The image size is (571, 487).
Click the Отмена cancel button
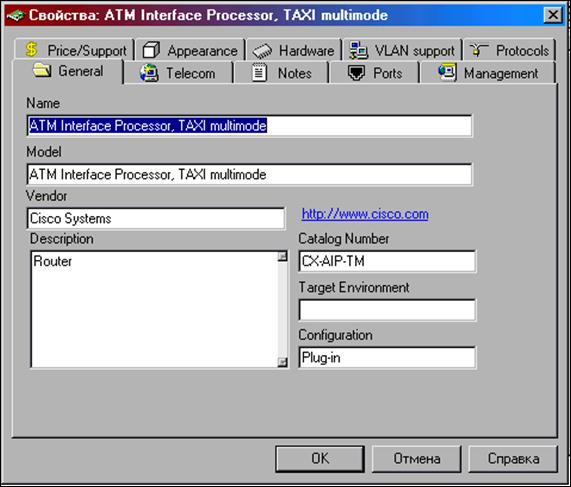417,459
